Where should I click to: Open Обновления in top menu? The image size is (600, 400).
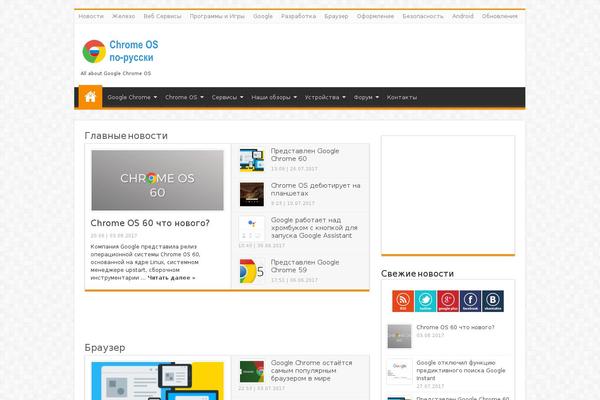click(499, 16)
